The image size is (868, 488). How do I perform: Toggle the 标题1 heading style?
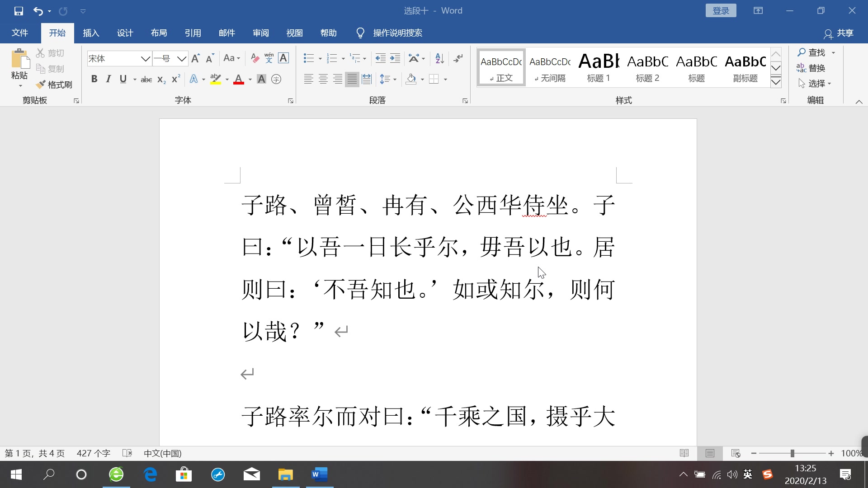598,67
